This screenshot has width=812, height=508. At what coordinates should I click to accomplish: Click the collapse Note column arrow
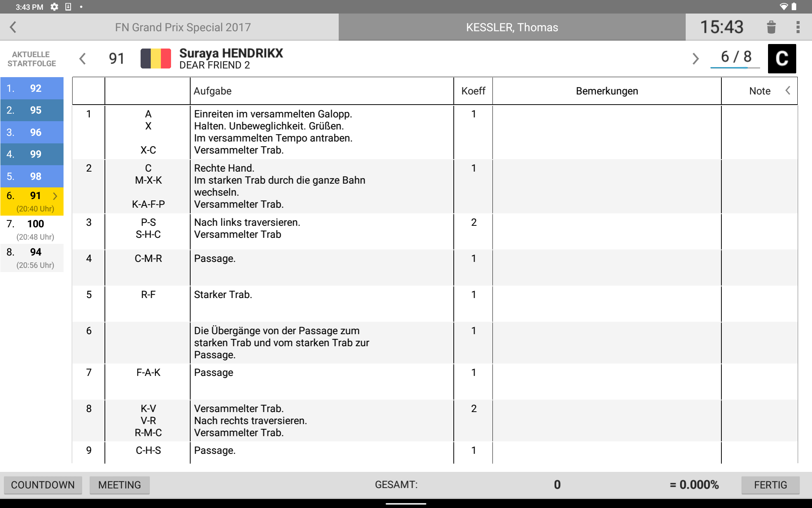point(790,90)
